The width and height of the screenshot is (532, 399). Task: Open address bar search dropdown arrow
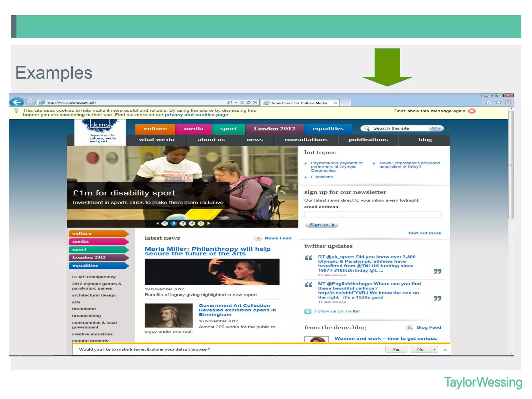[236, 103]
